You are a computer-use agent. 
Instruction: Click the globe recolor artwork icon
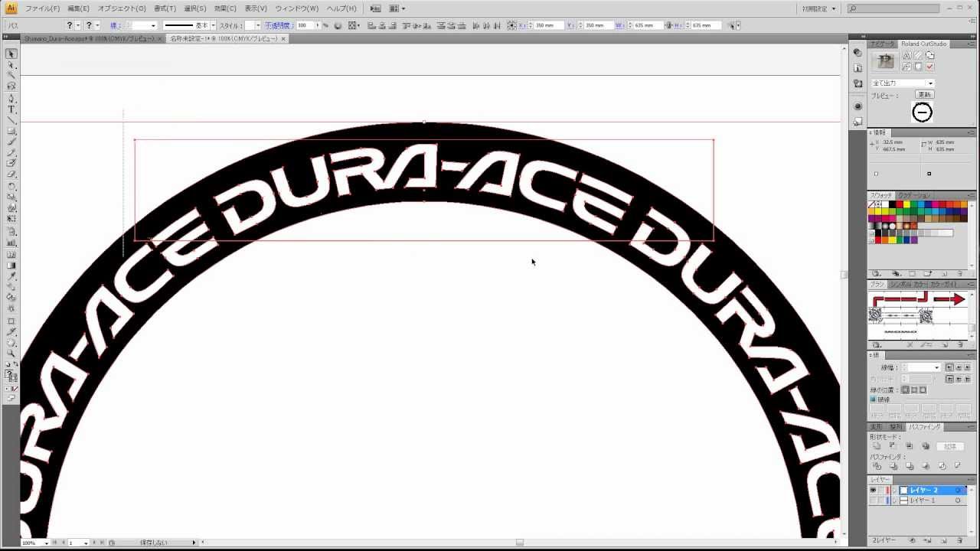pos(338,25)
